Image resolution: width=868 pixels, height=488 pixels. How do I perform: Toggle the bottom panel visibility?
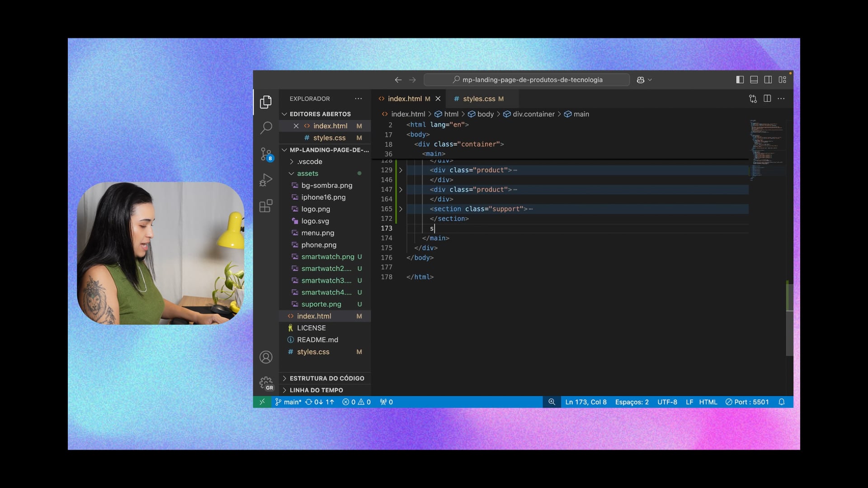754,80
